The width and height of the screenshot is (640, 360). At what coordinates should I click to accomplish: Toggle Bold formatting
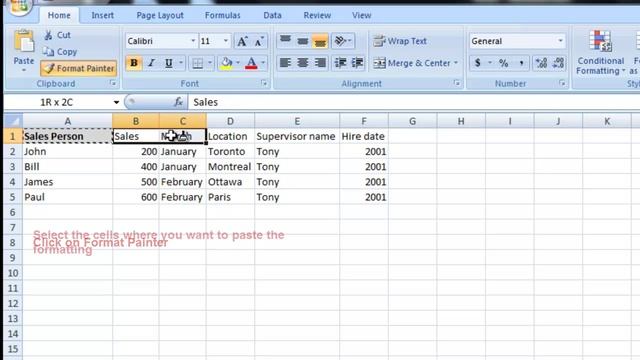click(x=134, y=63)
